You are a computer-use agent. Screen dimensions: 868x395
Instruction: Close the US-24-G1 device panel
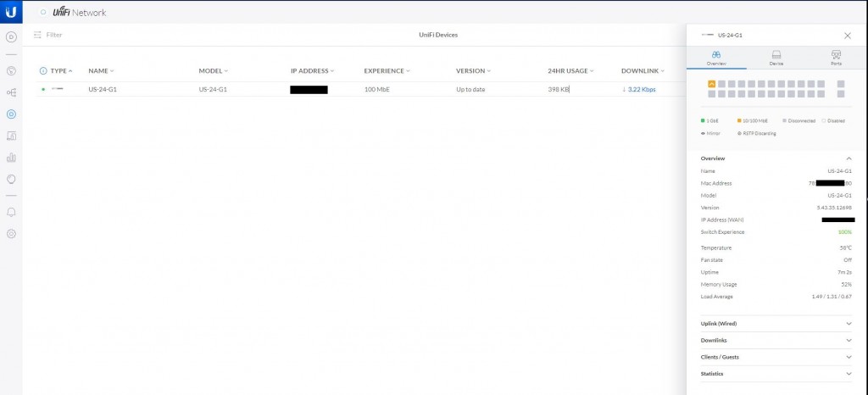848,36
